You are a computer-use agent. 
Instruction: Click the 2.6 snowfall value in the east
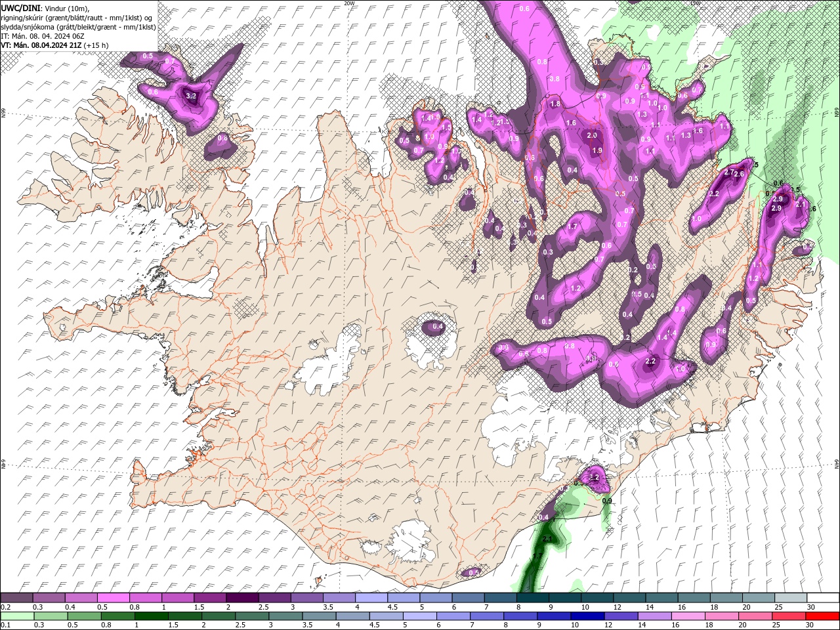(739, 174)
